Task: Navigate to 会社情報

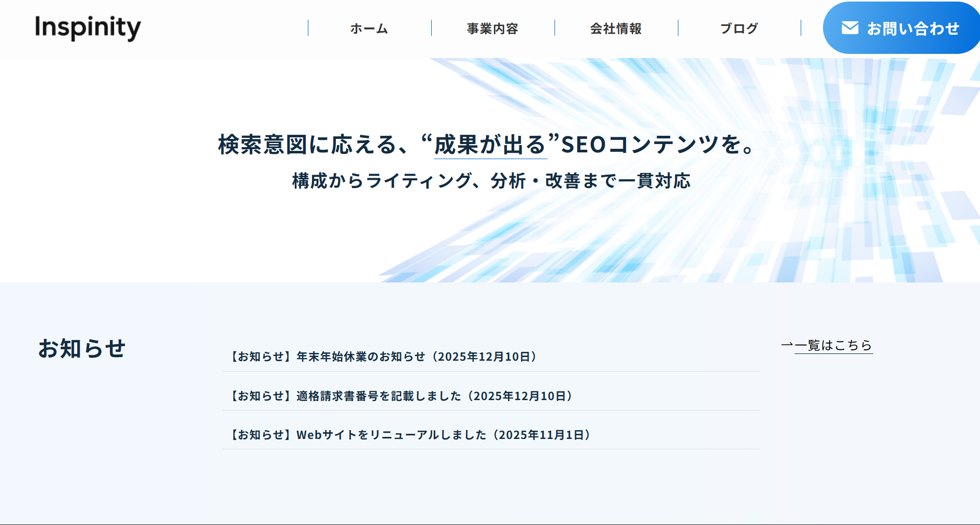Action: coord(616,29)
